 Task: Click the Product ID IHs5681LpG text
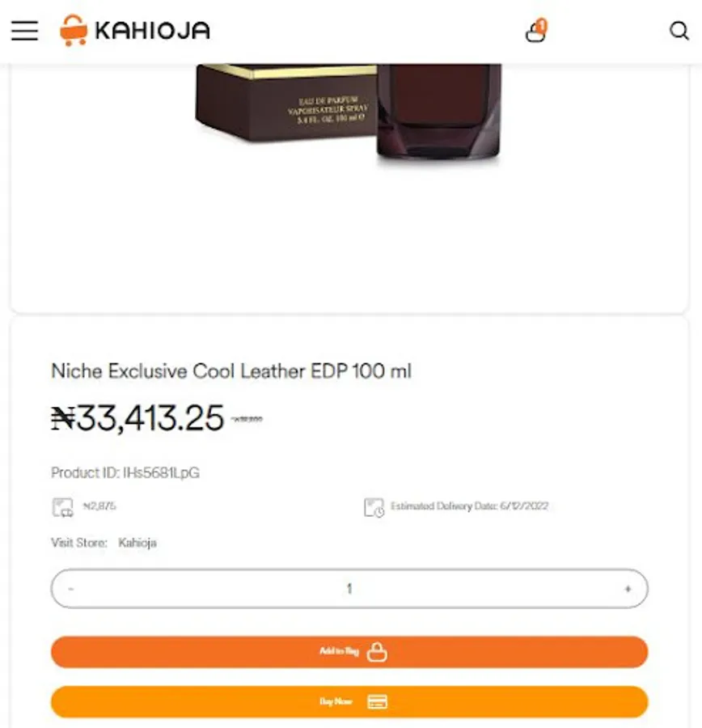(x=125, y=472)
